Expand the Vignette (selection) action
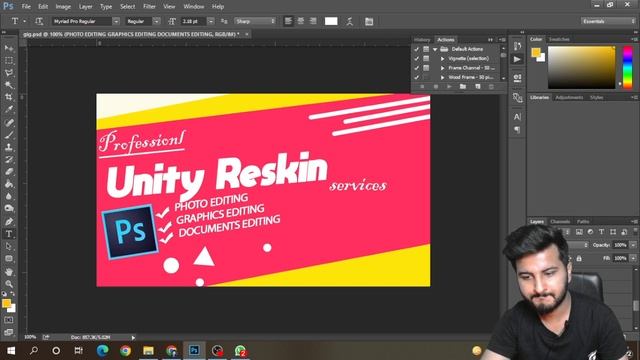This screenshot has width=640, height=360. click(x=442, y=58)
